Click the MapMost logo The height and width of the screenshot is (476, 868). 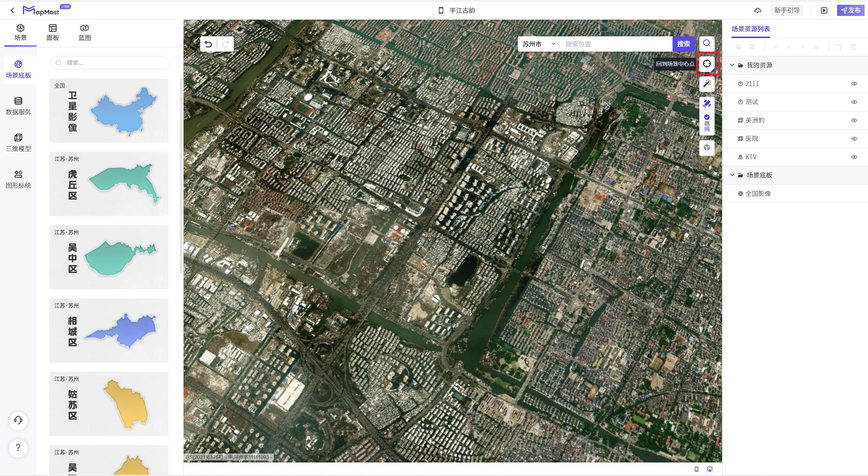click(41, 11)
